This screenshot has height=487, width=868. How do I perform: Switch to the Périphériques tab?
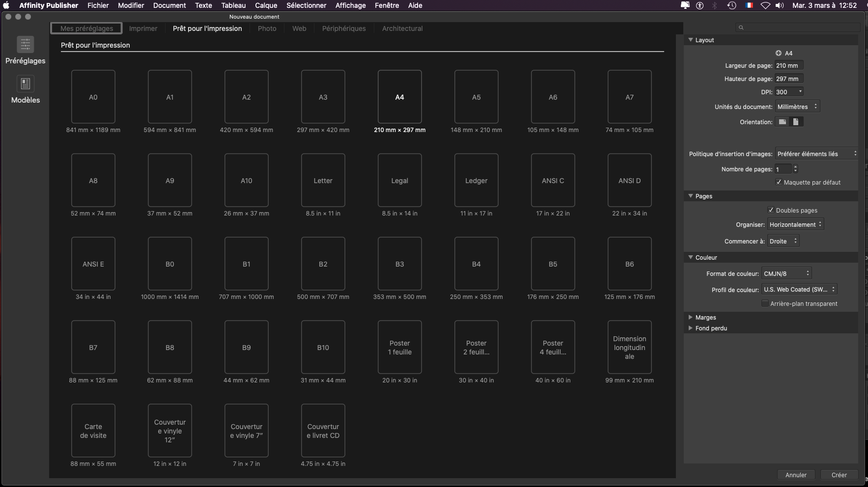344,28
